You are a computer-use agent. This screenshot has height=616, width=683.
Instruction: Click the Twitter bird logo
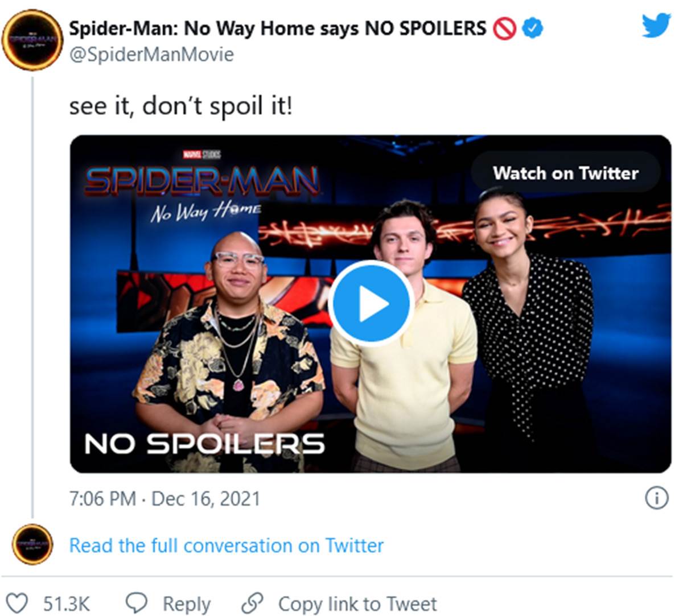[x=656, y=26]
